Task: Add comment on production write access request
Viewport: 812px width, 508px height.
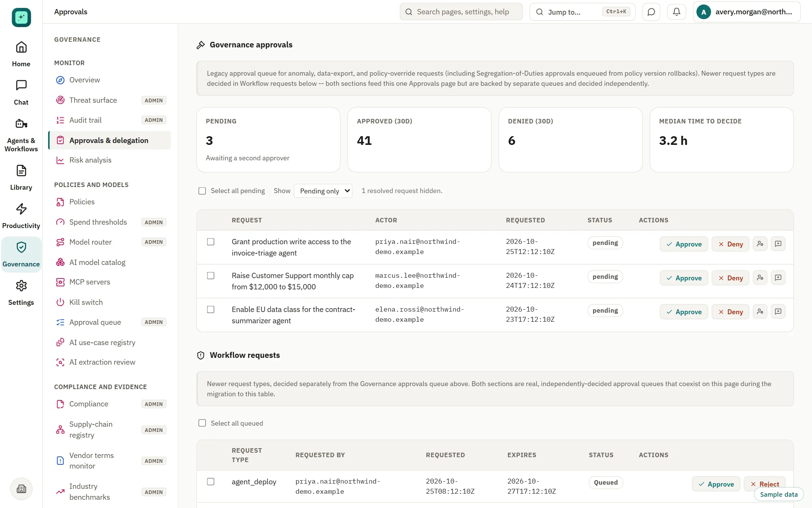Action: (x=778, y=244)
